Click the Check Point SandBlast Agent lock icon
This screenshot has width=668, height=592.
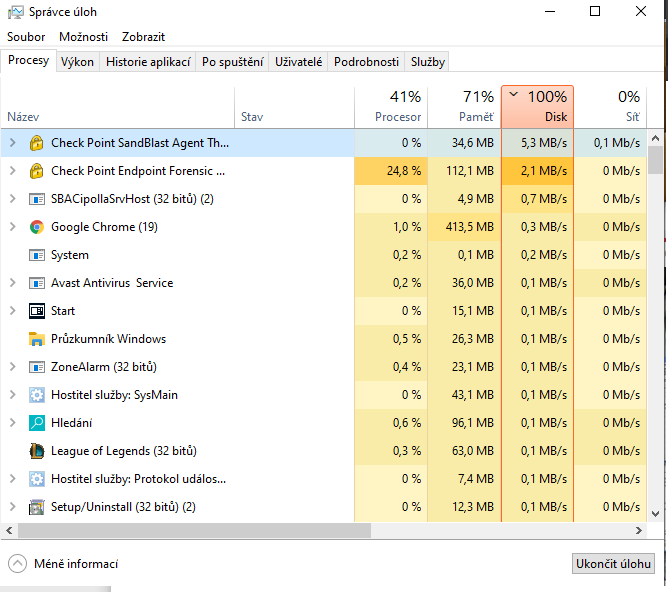(x=36, y=143)
